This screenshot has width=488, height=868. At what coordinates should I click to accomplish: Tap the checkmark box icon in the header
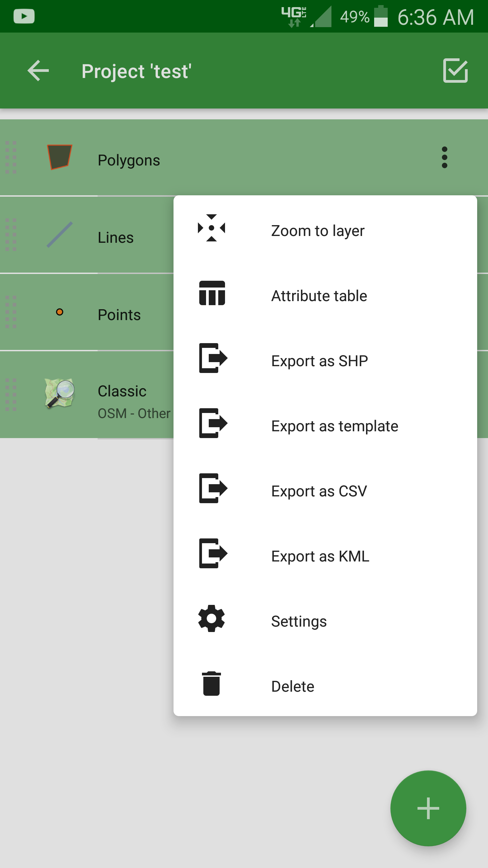455,71
